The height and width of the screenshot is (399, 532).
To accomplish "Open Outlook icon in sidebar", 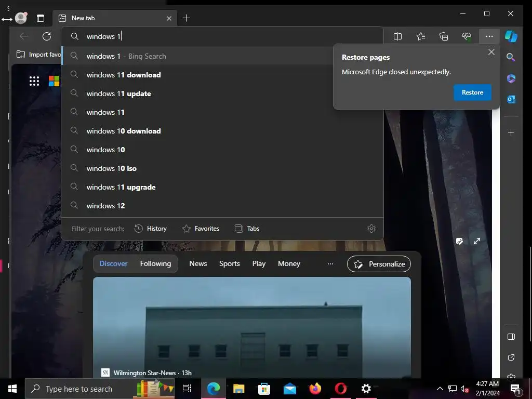I will click(x=511, y=99).
